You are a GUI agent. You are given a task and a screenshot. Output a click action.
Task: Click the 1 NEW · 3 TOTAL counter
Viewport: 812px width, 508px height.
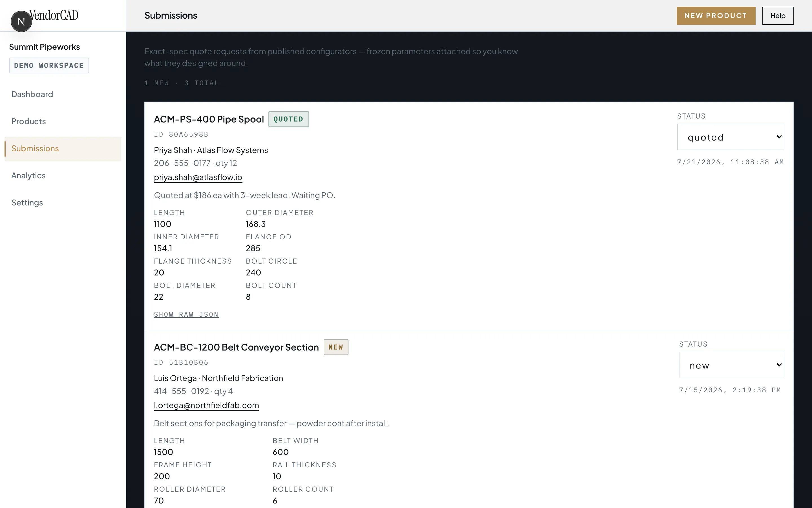pyautogui.click(x=182, y=83)
